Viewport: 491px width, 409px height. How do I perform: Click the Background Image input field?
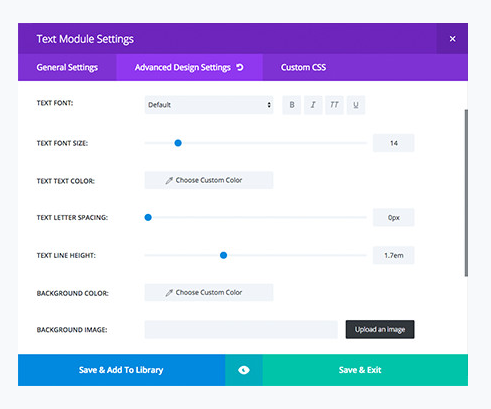pos(241,329)
